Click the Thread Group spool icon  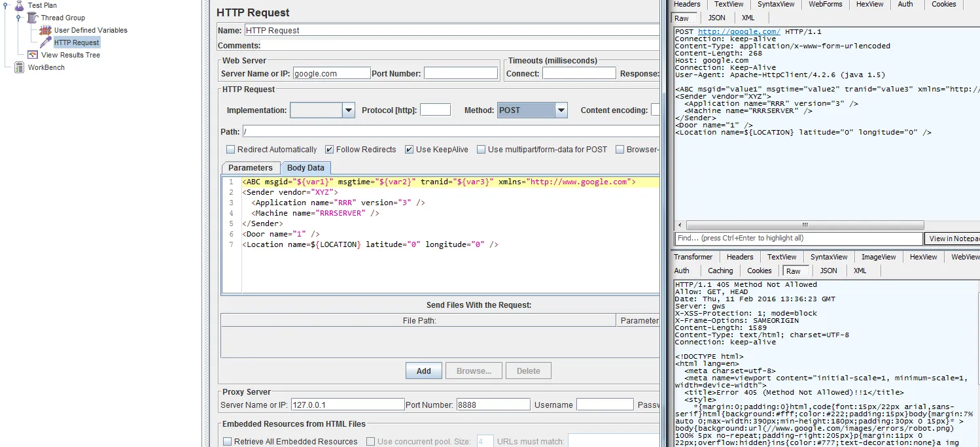click(32, 18)
